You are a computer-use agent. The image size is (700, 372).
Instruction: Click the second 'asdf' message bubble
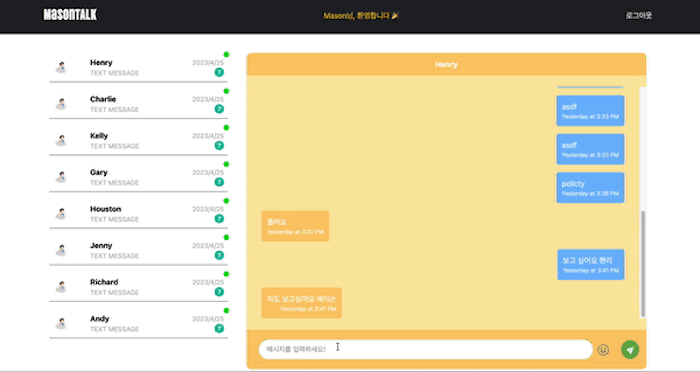[590, 149]
